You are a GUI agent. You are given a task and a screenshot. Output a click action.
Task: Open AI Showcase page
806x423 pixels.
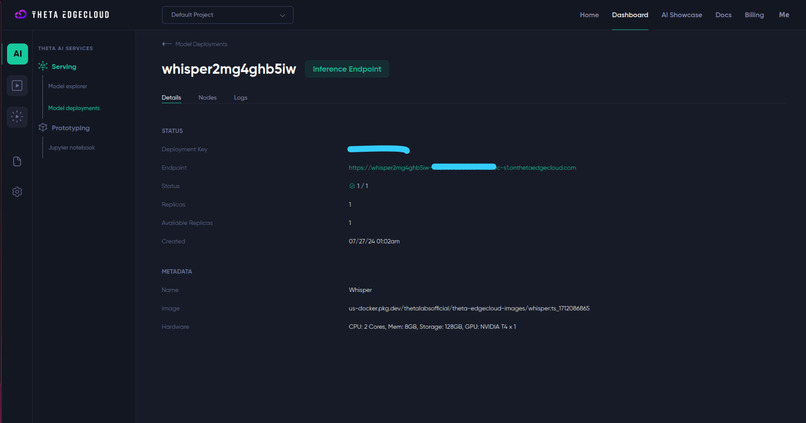tap(682, 15)
